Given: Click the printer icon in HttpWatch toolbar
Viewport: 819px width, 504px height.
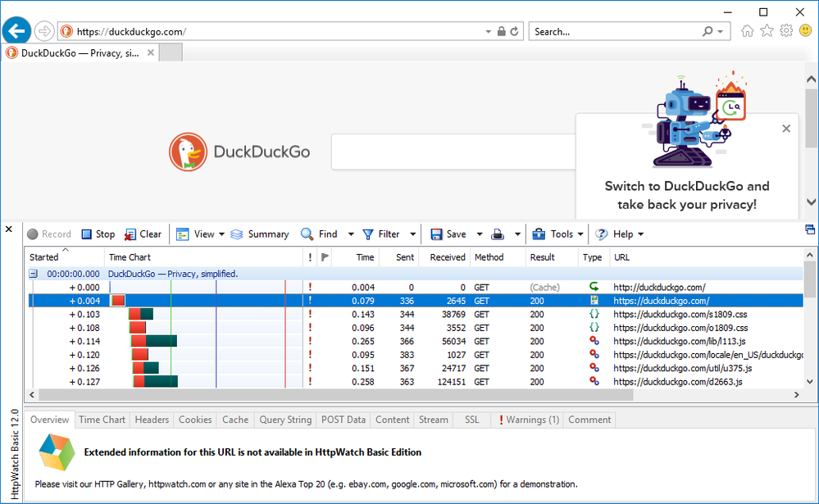Looking at the screenshot, I should point(498,234).
